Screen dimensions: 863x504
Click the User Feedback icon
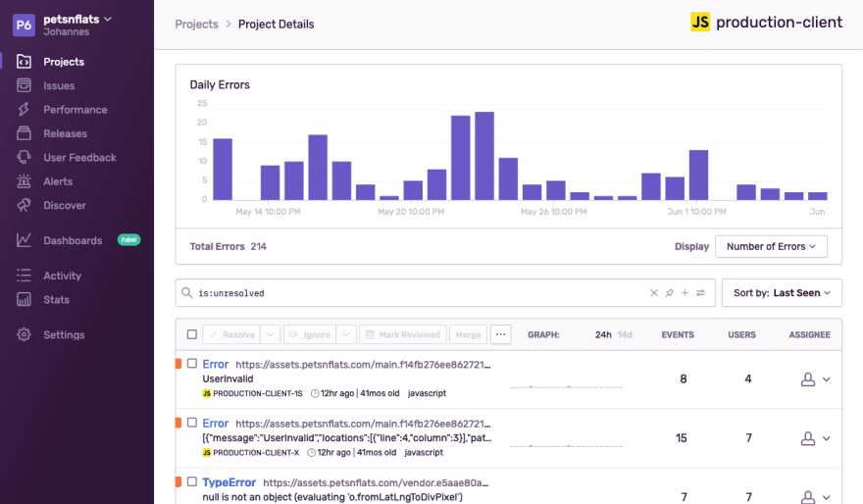pyautogui.click(x=24, y=157)
